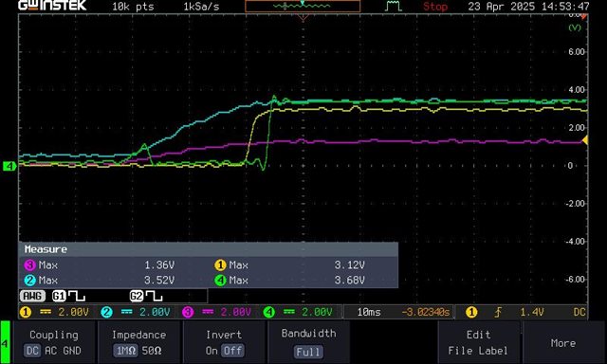
Task: Select the channel 2 cyan indicator badge
Action: pyautogui.click(x=106, y=312)
